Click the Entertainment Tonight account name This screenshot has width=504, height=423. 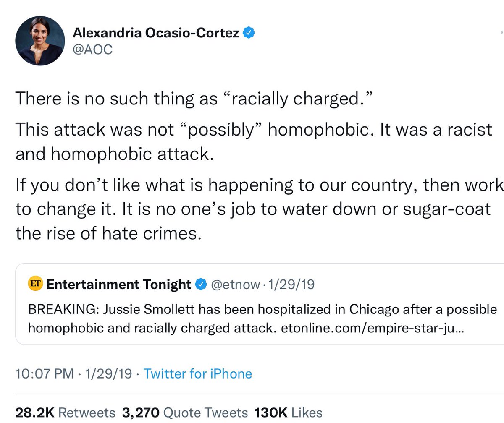coord(119,285)
